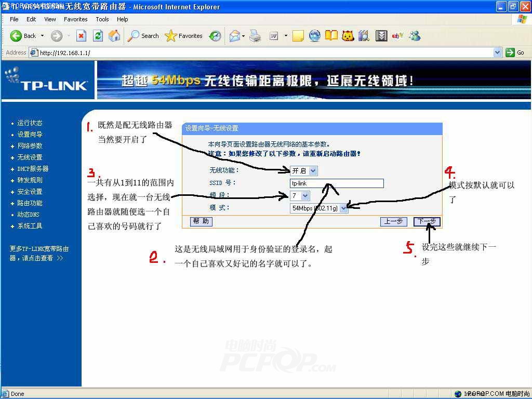Click the Back button in the toolbar
This screenshot has height=399, width=532.
(23, 36)
